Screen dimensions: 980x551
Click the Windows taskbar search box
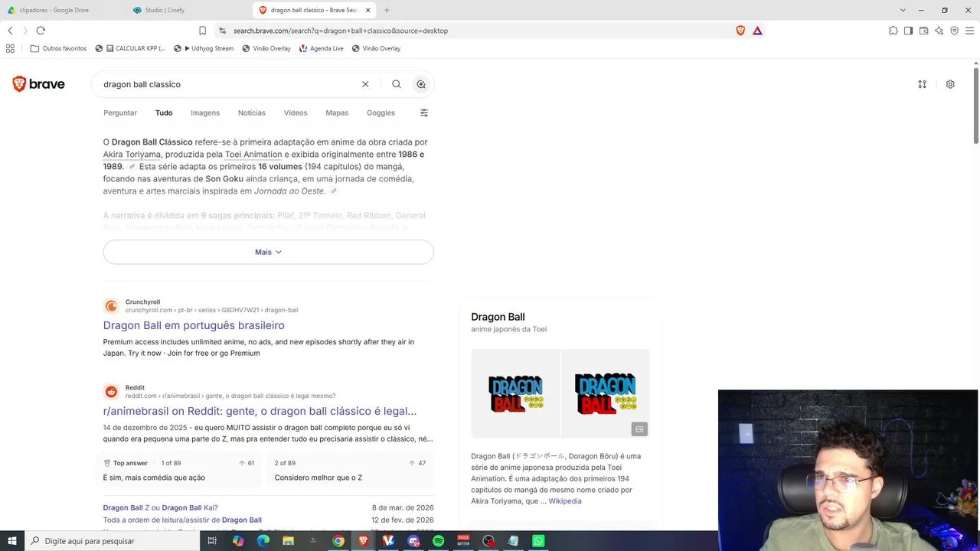(x=112, y=541)
